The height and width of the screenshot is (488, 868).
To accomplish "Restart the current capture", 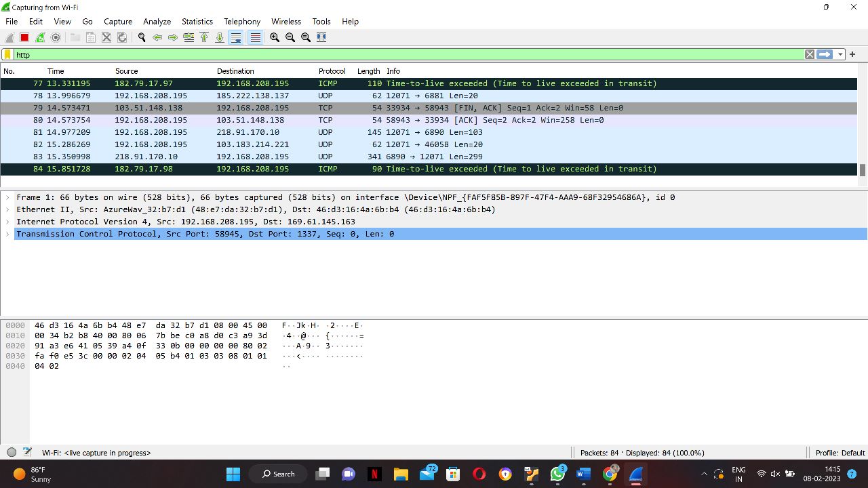I will point(40,37).
